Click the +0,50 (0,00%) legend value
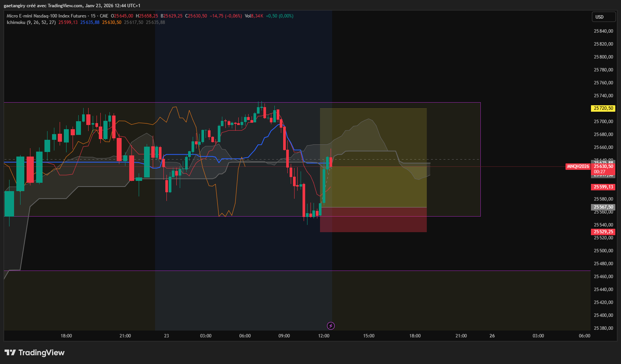The width and height of the screenshot is (621, 364). pos(280,16)
